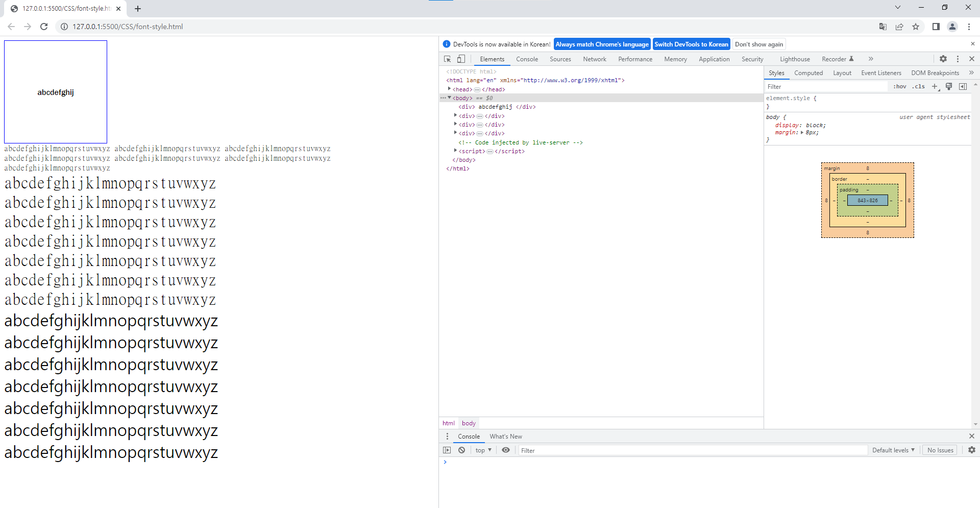Open the Lighthouse tab
The height and width of the screenshot is (508, 980).
(795, 59)
